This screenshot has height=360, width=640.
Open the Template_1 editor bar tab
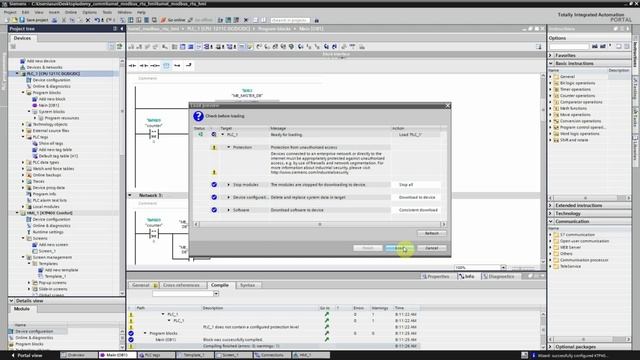pyautogui.click(x=194, y=355)
